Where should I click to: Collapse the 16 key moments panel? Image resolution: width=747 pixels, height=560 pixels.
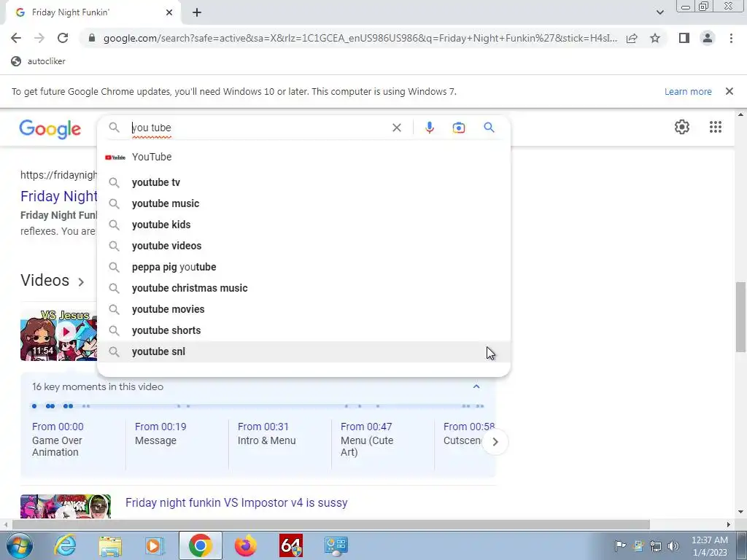476,386
